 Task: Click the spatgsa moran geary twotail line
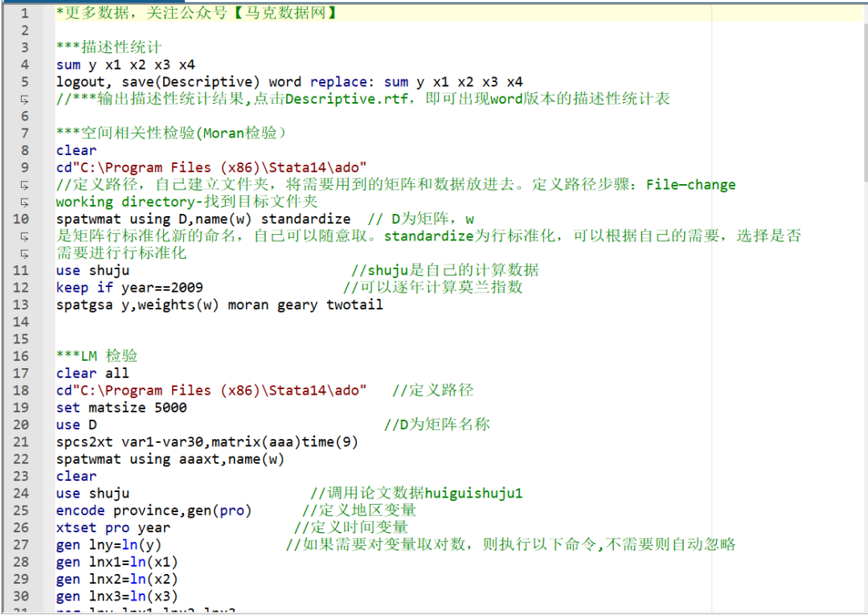219,305
